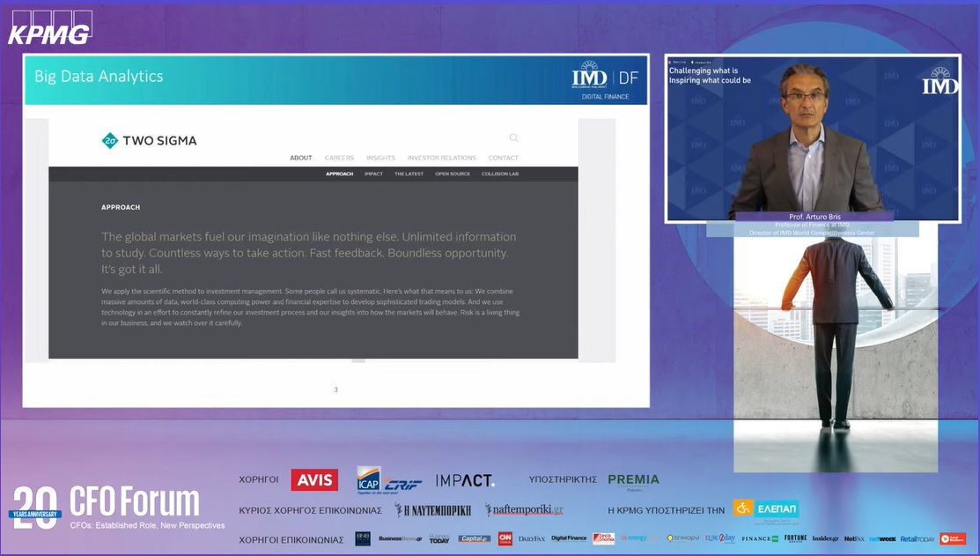Click the FORTUNE logo
Image resolution: width=980 pixels, height=556 pixels.
tap(796, 537)
